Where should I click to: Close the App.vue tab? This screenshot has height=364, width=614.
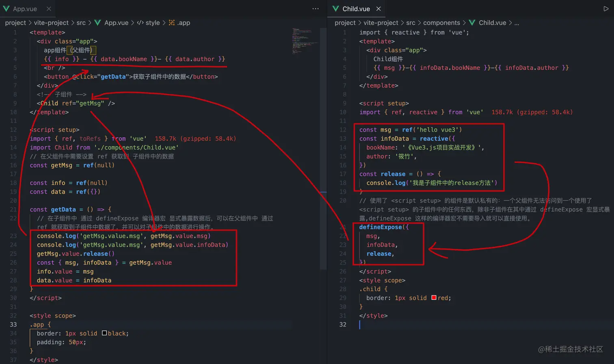[49, 9]
